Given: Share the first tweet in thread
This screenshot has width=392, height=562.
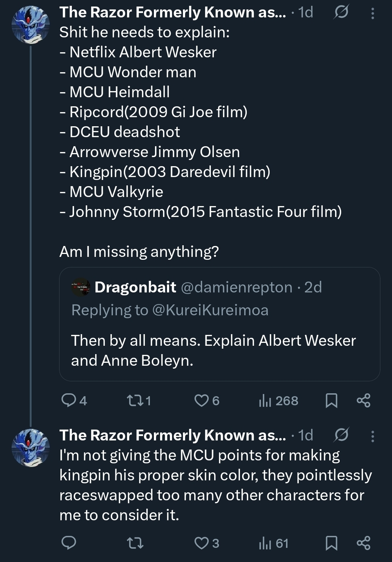Looking at the screenshot, I should (363, 401).
